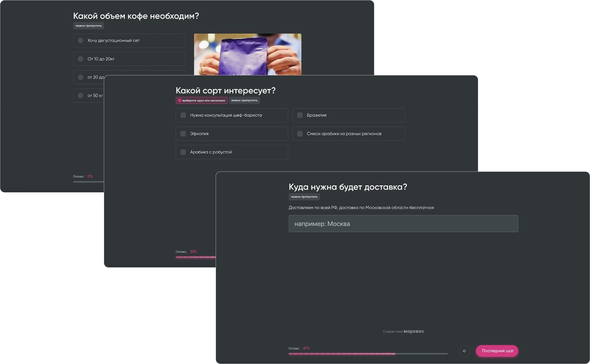Click the pink checkmark badge icon
The width and height of the screenshot is (590, 364).
coord(180,100)
